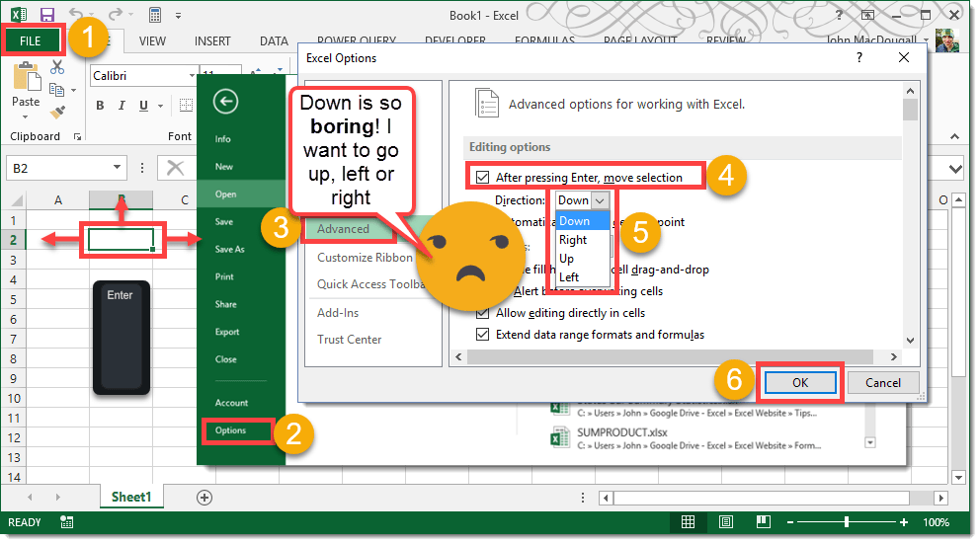
Task: Toggle Bold formatting
Action: [100, 106]
